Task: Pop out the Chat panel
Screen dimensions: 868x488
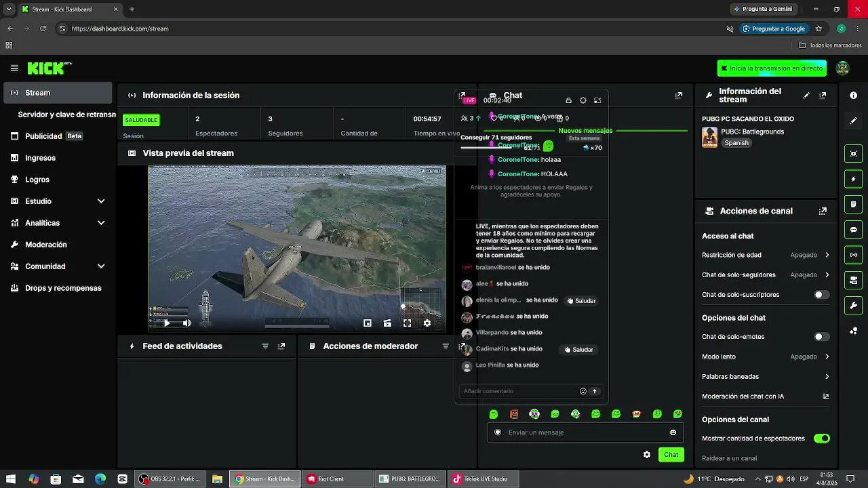Action: tap(679, 96)
